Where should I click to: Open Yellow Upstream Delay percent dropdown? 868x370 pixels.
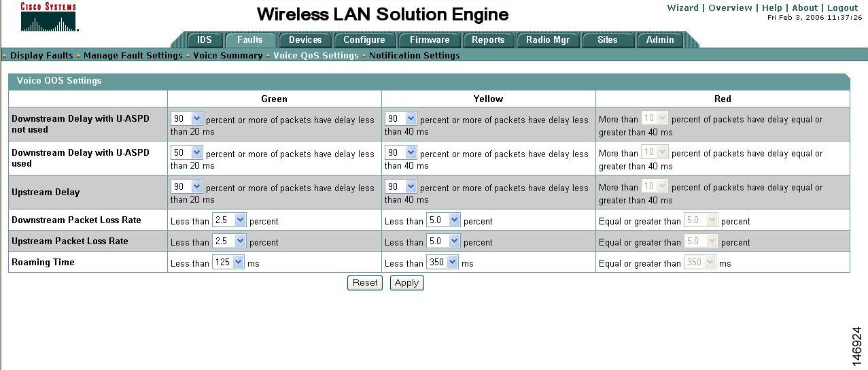pyautogui.click(x=401, y=186)
